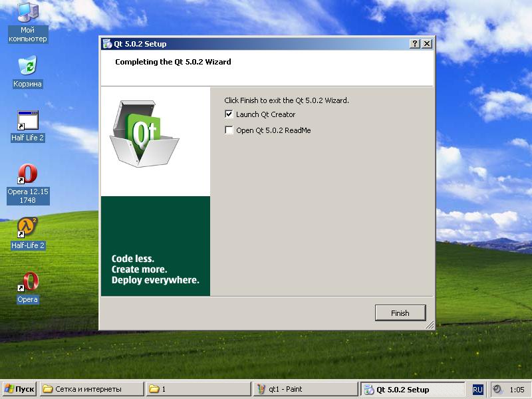Screen dimensions: 532x399
Task: Switch to qt1 - Paint taskbar item
Action: point(305,389)
